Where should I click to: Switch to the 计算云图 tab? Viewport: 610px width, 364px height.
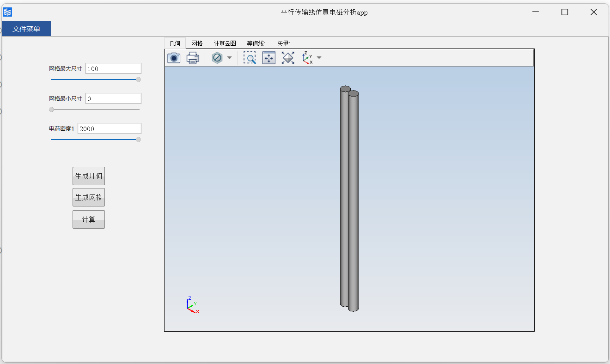[225, 43]
